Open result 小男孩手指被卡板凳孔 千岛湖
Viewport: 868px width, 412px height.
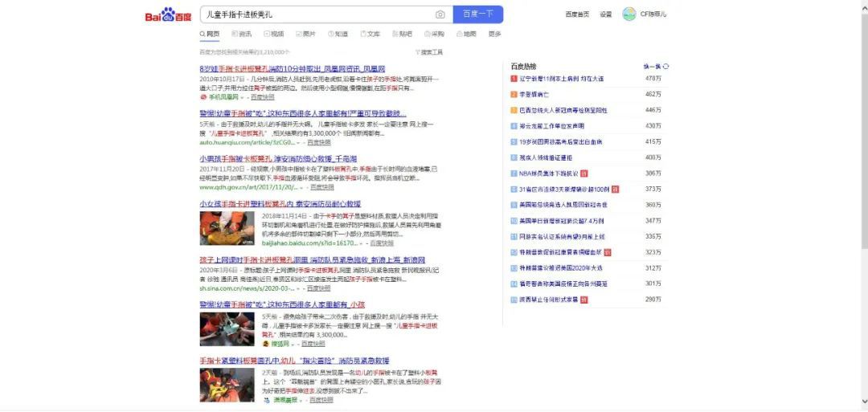pos(280,159)
